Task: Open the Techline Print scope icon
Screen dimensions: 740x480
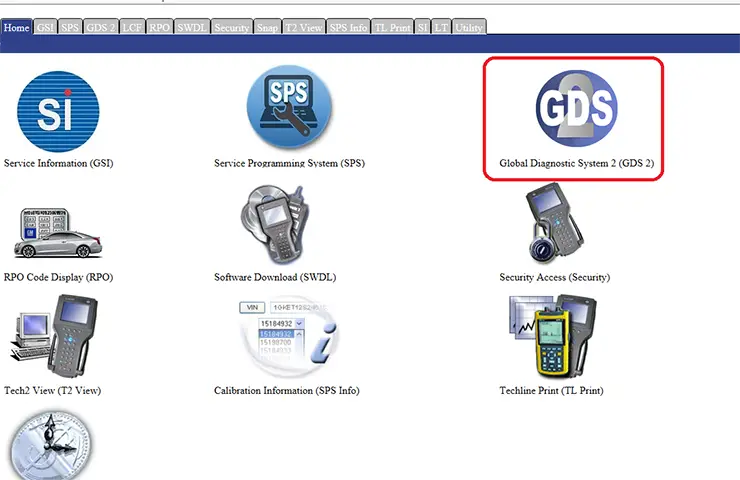Action: pos(553,336)
